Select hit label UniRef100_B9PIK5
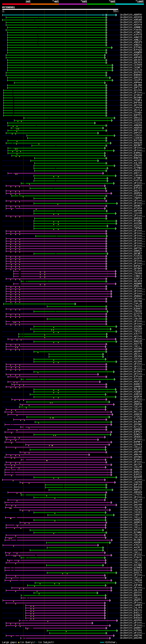Image resolution: width=146 pixels, height=644 pixels. click(x=131, y=485)
